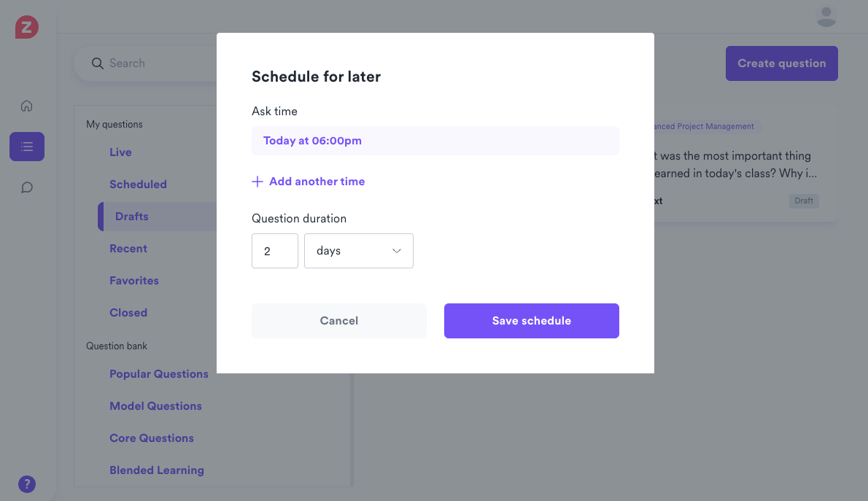
Task: Open the user profile avatar
Action: (x=826, y=16)
